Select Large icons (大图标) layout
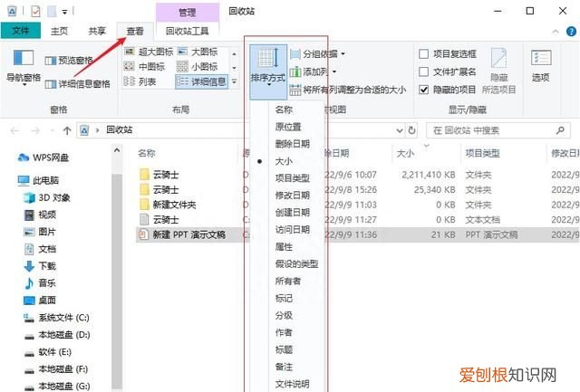The height and width of the screenshot is (392, 580). (198, 53)
